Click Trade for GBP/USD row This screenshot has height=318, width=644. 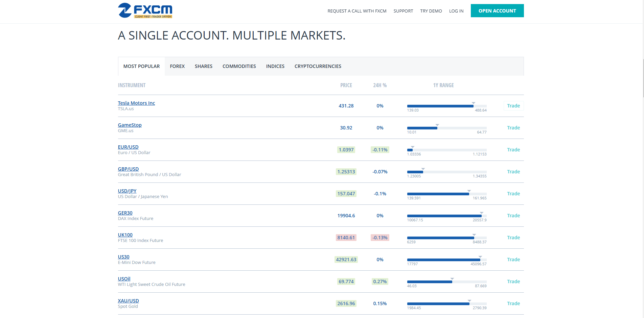pos(513,172)
